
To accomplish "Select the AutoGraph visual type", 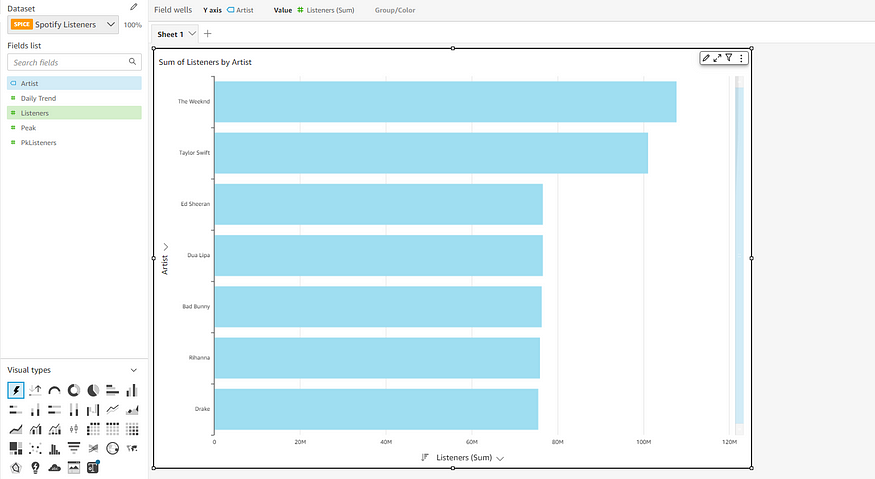I will (x=16, y=390).
